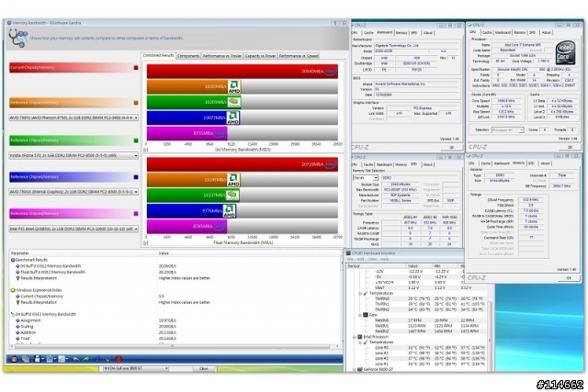Go forward with the green arrow icon
This screenshot has width=588, height=392.
pos(86,359)
